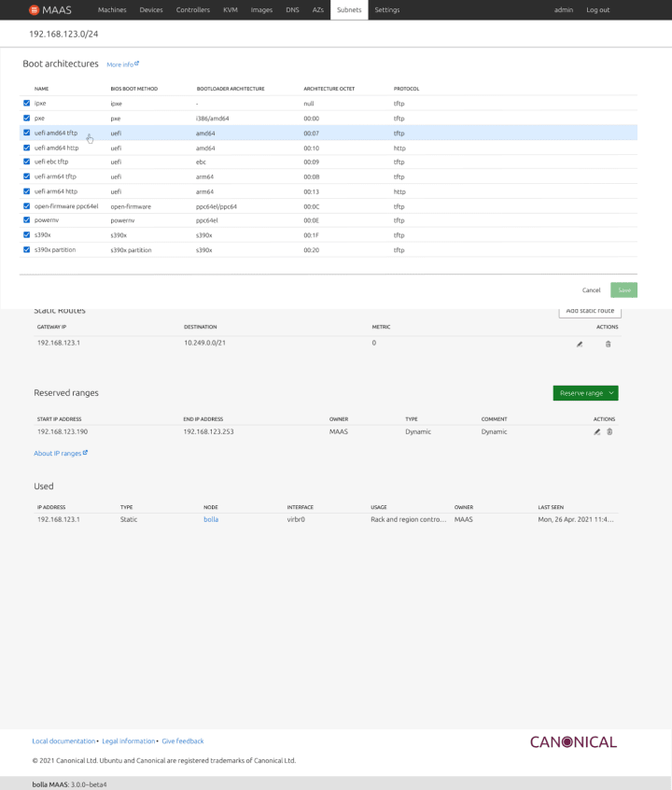
Task: Open the Devices tab
Action: pyautogui.click(x=151, y=9)
